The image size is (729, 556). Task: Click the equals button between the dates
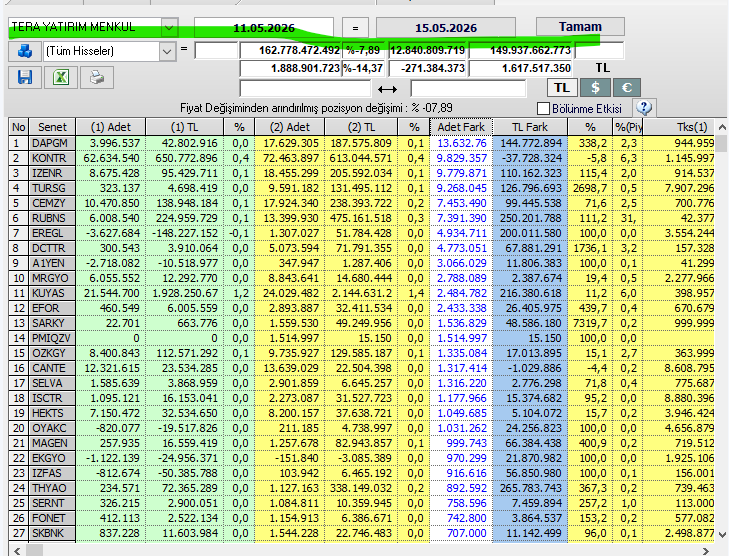pyautogui.click(x=355, y=28)
